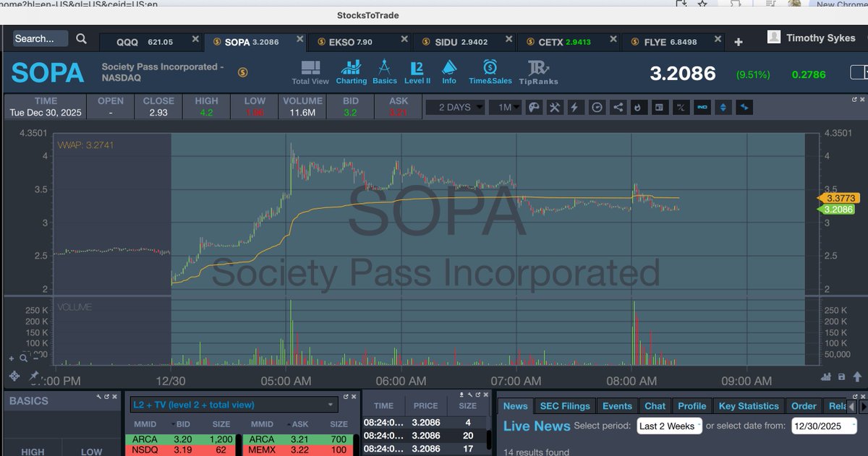Image resolution: width=868 pixels, height=456 pixels.
Task: Open the Time&Sales clock icon
Action: 490,68
